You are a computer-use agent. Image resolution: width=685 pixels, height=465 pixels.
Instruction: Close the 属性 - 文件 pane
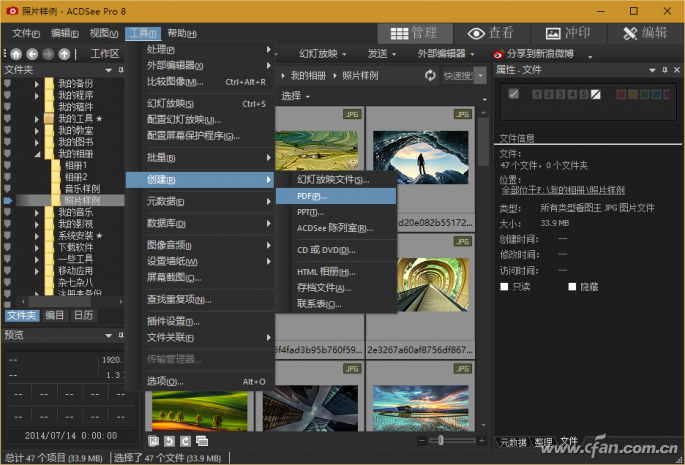(677, 70)
